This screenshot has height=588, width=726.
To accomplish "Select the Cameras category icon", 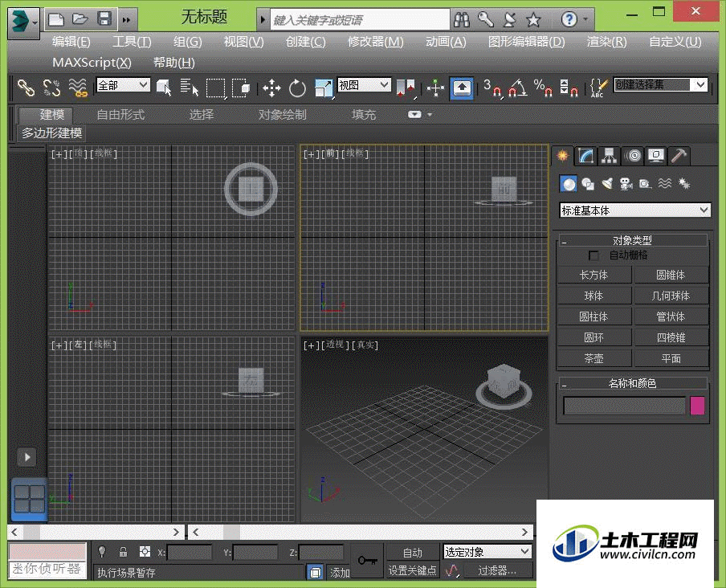I will pos(626,184).
